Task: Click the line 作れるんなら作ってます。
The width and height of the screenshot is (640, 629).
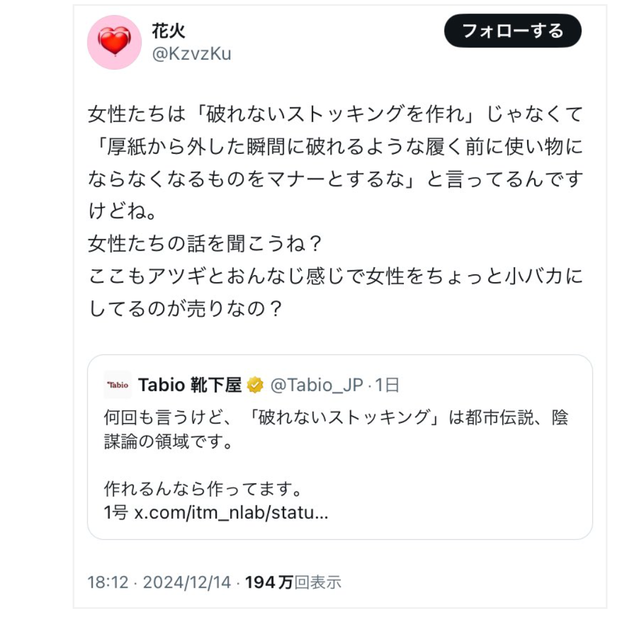Action: (x=202, y=491)
